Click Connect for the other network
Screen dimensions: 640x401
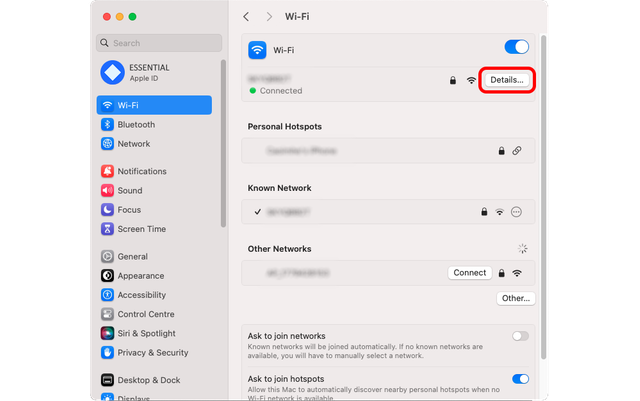point(469,273)
